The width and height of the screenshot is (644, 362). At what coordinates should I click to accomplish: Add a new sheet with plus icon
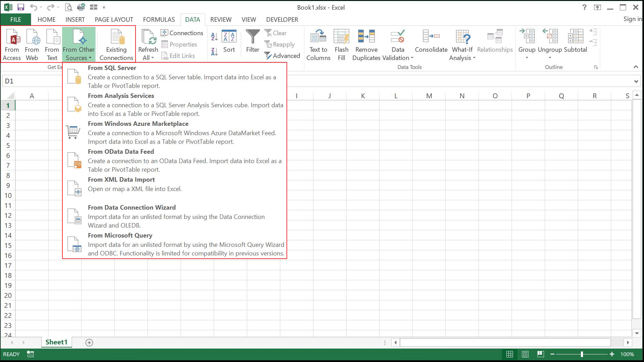89,342
